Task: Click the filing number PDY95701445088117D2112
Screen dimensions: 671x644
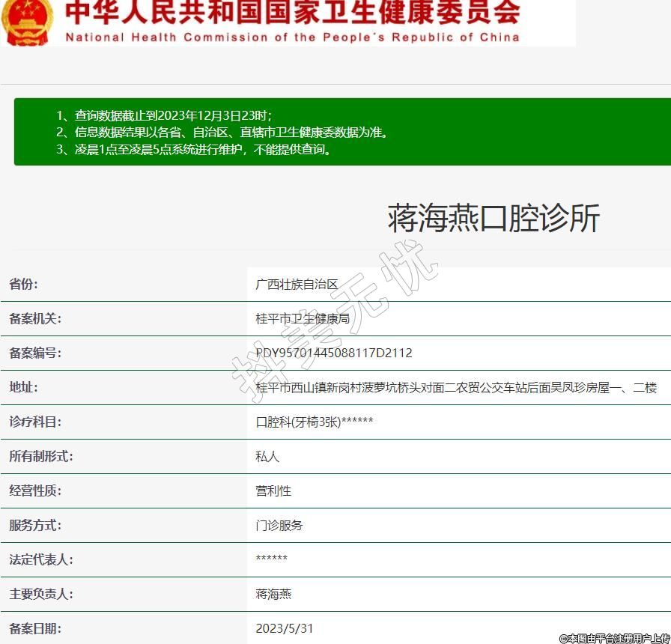Action: [x=334, y=353]
